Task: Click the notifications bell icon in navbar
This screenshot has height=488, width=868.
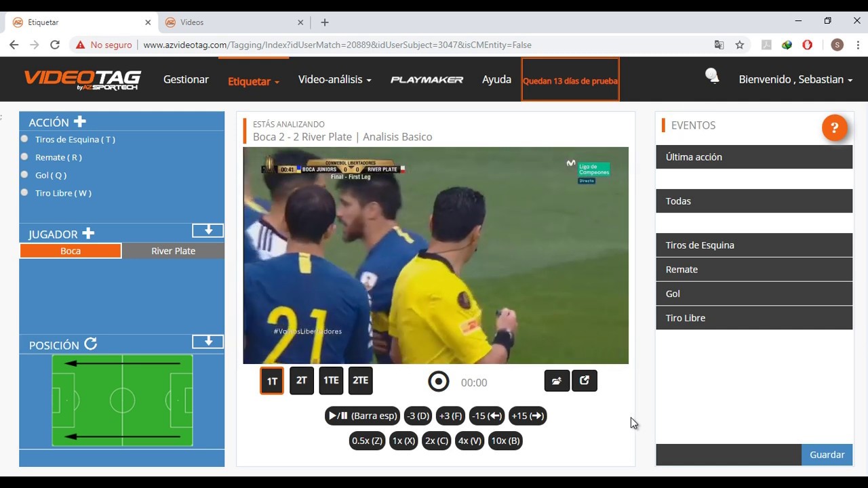Action: pyautogui.click(x=712, y=76)
